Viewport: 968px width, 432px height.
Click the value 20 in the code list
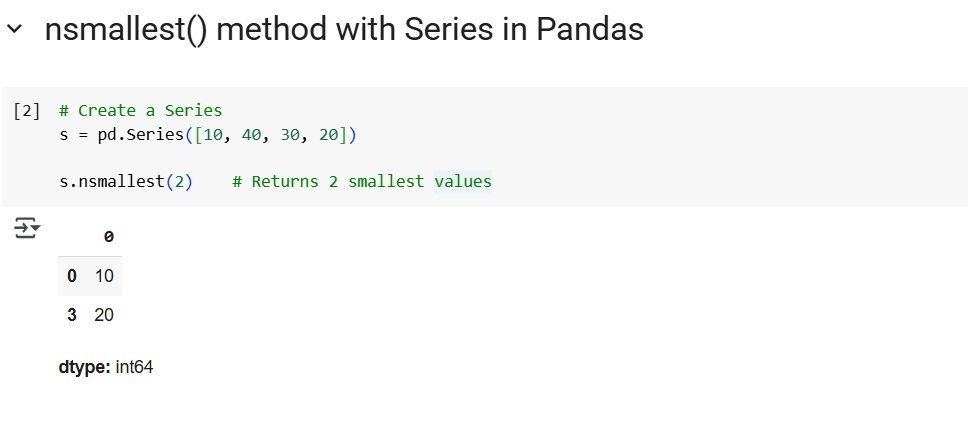(329, 135)
